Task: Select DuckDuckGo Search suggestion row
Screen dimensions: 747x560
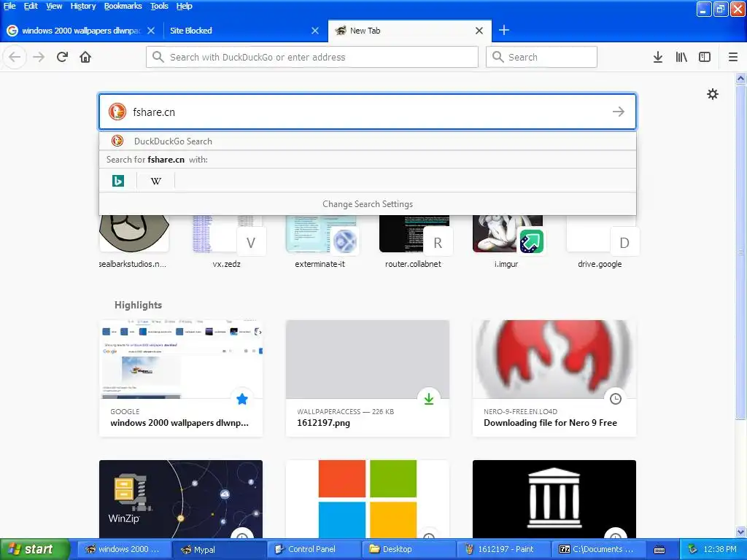Action: 368,141
